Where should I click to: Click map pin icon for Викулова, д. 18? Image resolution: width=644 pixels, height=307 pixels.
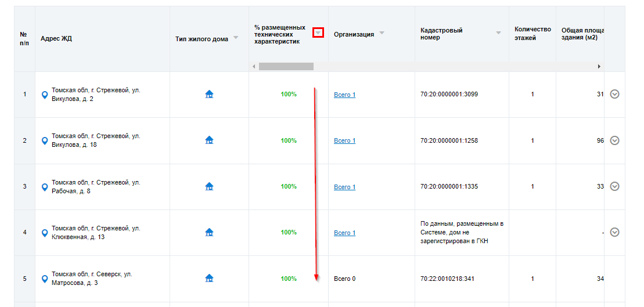click(x=45, y=140)
